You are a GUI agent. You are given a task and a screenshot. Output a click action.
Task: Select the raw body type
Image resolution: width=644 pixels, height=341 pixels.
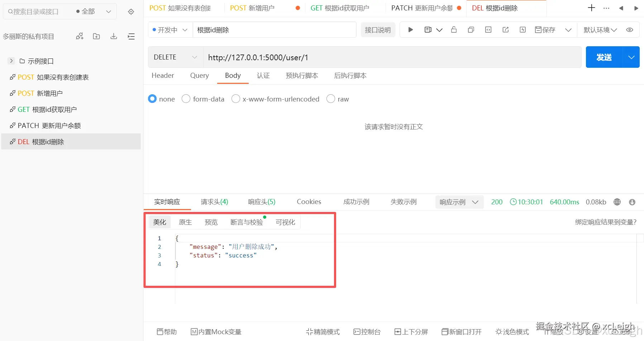point(337,99)
